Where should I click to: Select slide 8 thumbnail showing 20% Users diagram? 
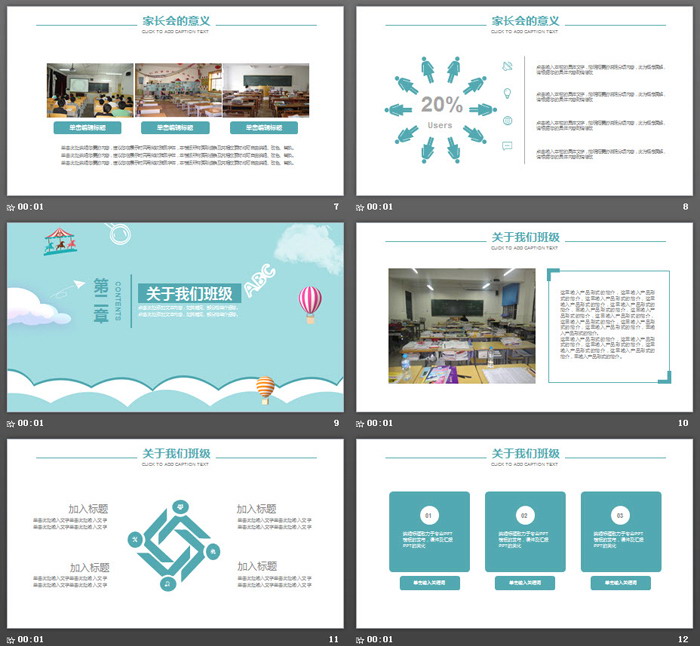(525, 101)
